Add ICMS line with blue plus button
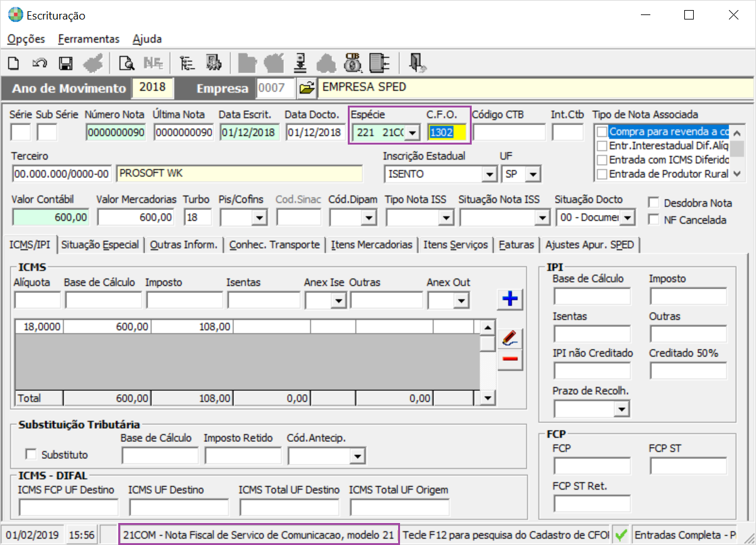 pyautogui.click(x=509, y=300)
